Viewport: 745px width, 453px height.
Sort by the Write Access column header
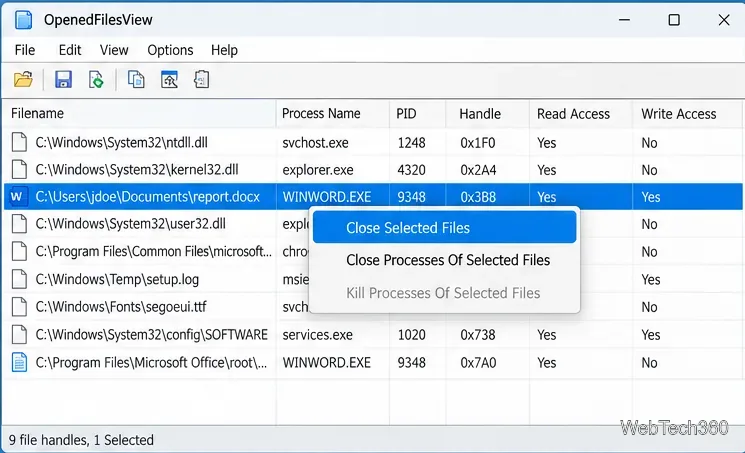tap(687, 114)
